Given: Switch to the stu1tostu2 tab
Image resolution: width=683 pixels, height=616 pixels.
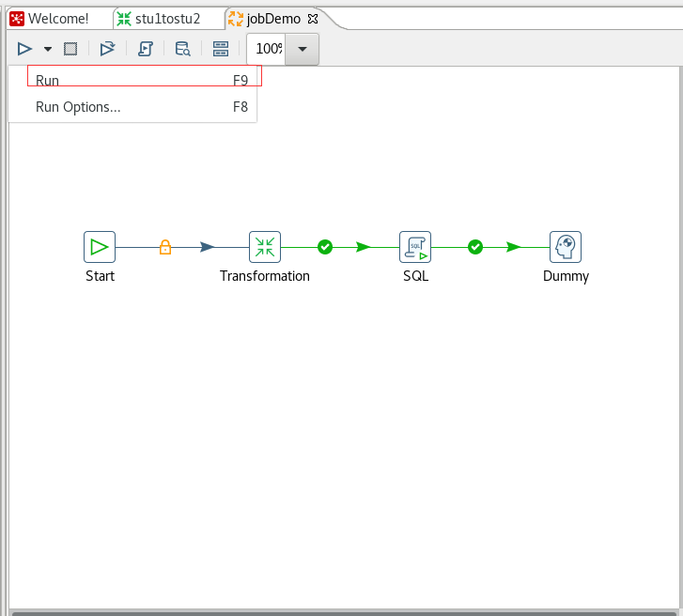Looking at the screenshot, I should click(x=159, y=19).
